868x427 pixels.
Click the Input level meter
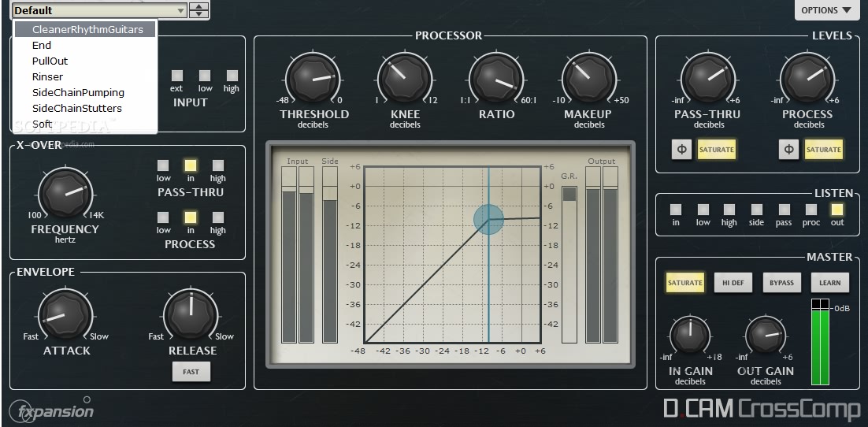point(298,254)
